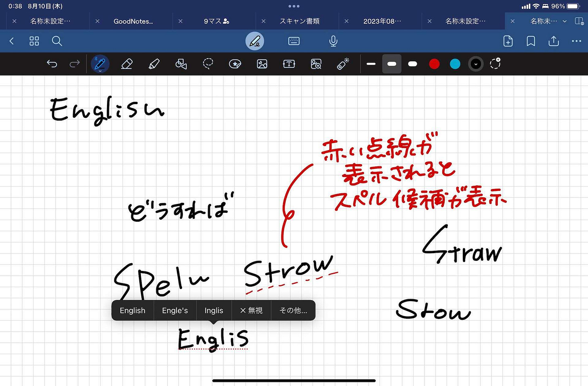Switch to the 2023年08… tab

[x=382, y=21]
